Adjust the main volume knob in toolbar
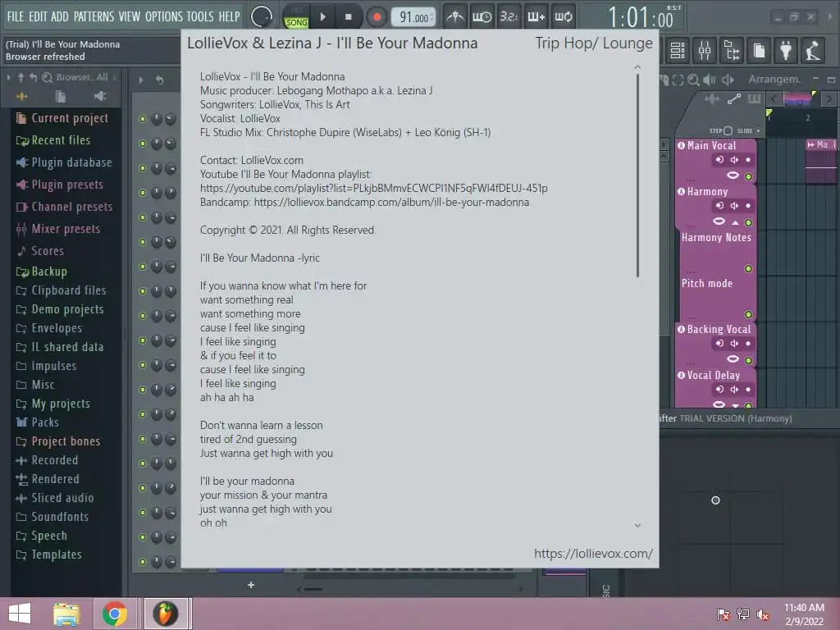 262,17
